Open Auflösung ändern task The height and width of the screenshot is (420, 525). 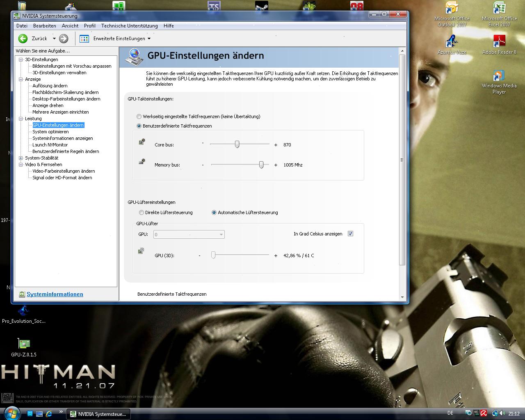[50, 86]
